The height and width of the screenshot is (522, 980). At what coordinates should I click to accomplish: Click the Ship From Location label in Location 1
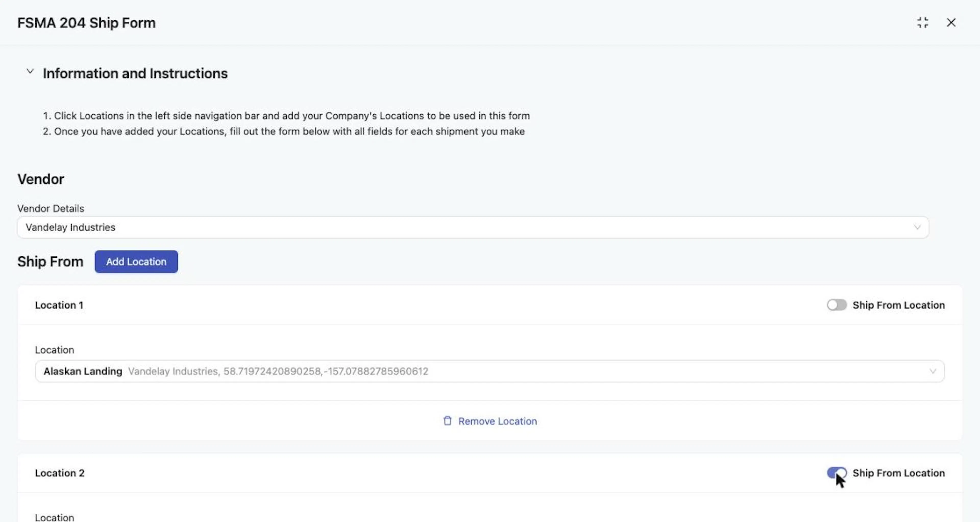click(899, 305)
